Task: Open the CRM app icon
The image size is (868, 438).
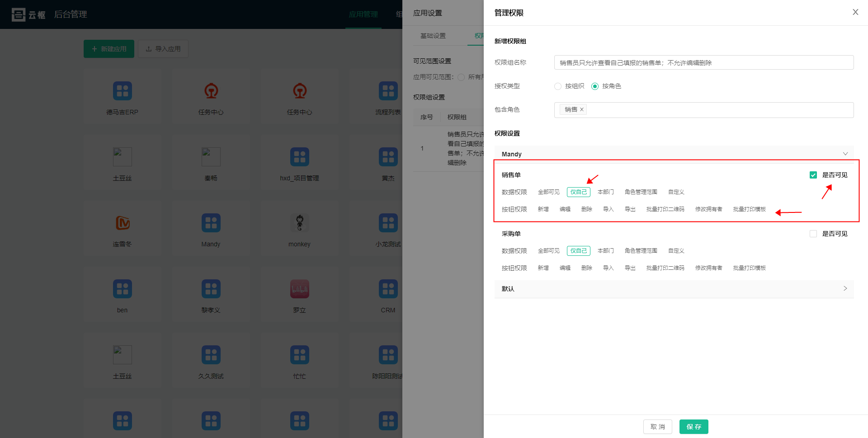Action: tap(388, 289)
